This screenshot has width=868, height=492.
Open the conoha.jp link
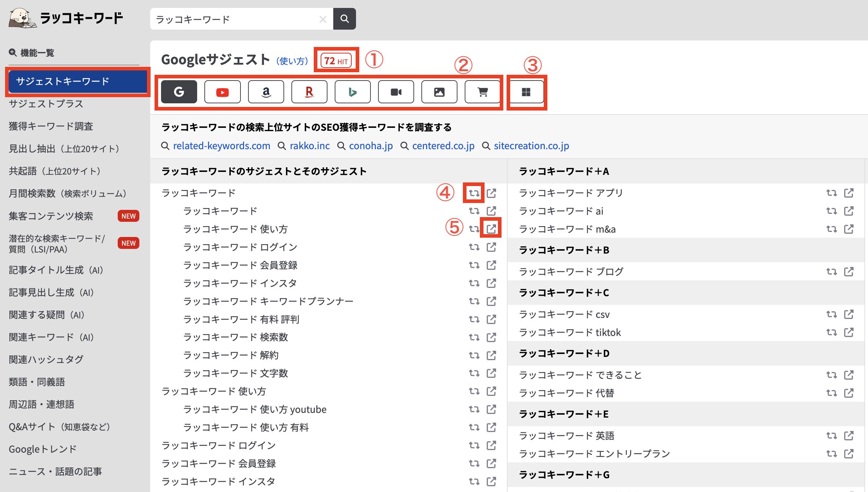coord(371,146)
